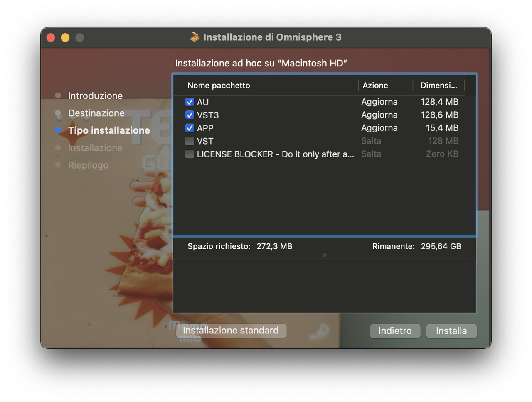Viewport: 532px width, 402px height.
Task: Enable the LICENSE BLOCKER checkbox
Action: pyautogui.click(x=190, y=154)
